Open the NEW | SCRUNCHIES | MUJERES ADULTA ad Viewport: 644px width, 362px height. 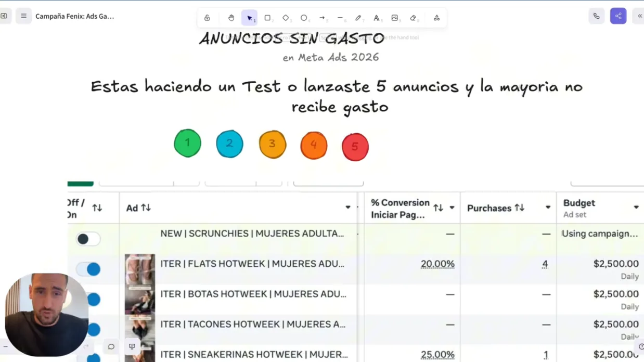[252, 234]
